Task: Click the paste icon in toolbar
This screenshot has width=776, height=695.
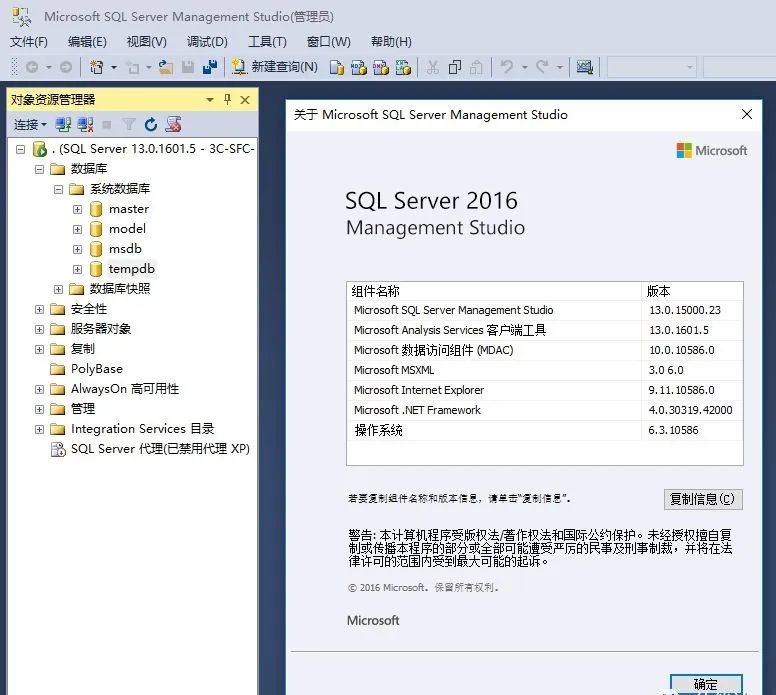Action: (x=476, y=67)
